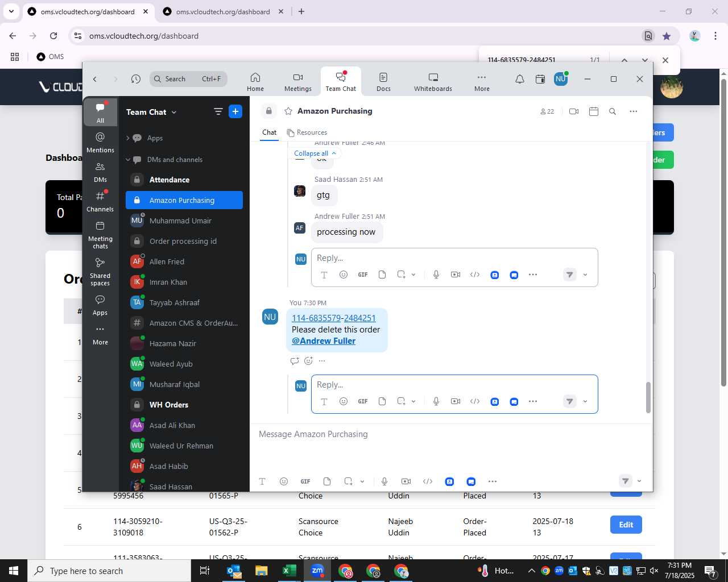The width and height of the screenshot is (728, 582).
Task: Star the Amazon Purchasing channel
Action: (x=288, y=111)
